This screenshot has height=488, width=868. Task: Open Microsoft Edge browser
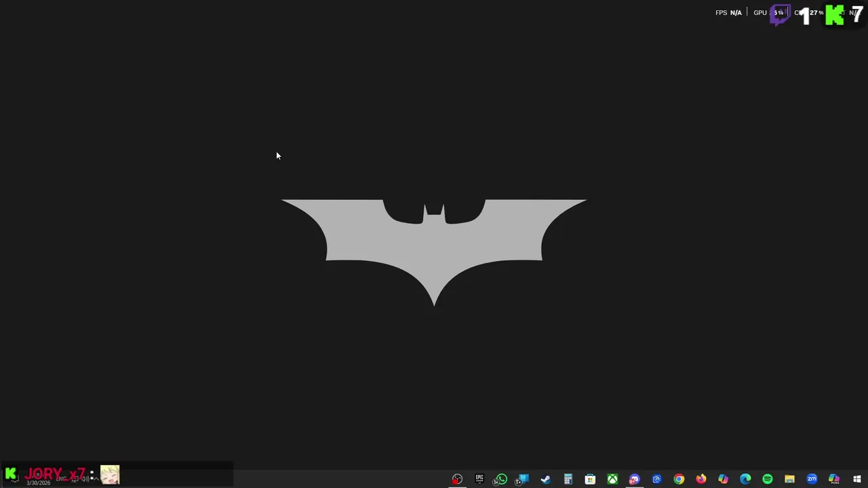point(745,479)
